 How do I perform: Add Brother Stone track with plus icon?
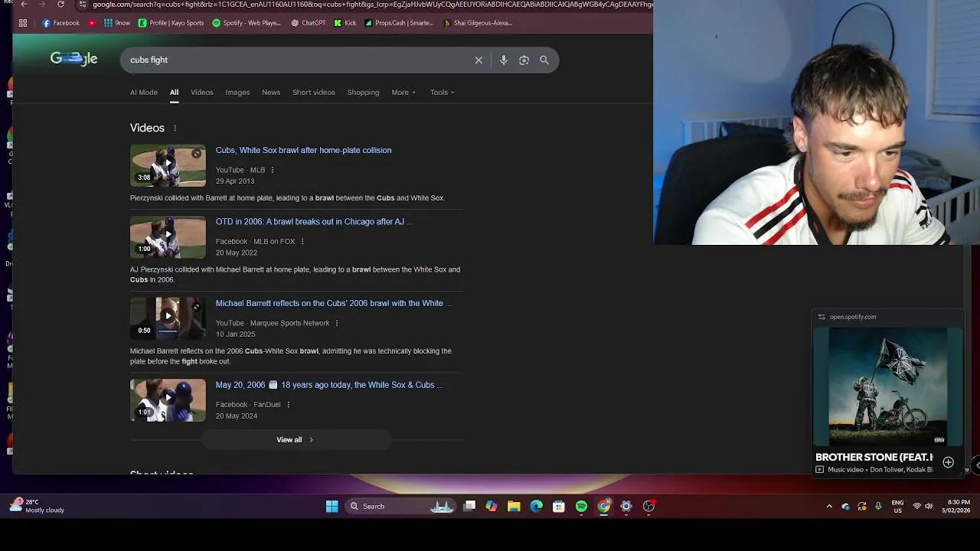948,462
